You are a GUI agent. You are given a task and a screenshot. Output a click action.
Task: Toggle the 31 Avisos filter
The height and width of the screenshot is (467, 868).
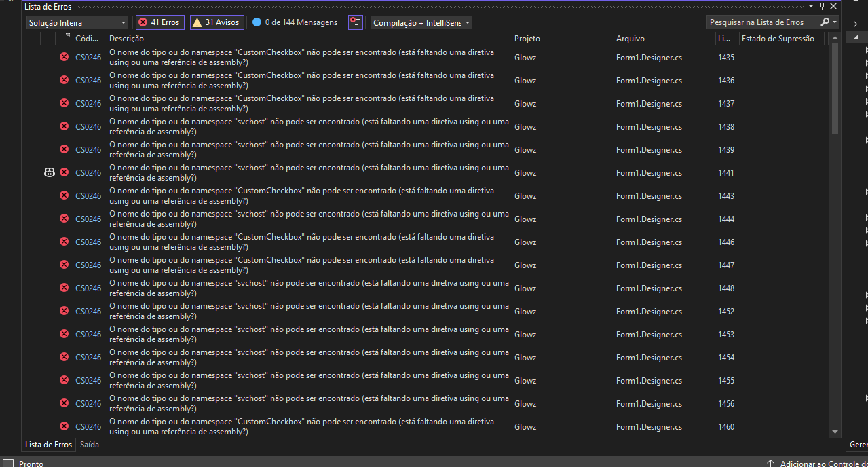216,22
